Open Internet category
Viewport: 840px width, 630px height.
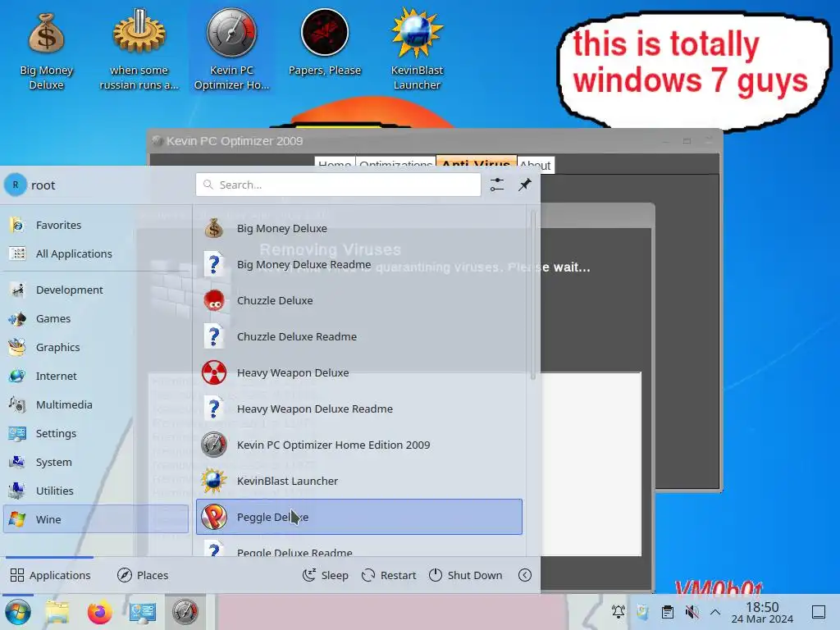coord(95,376)
